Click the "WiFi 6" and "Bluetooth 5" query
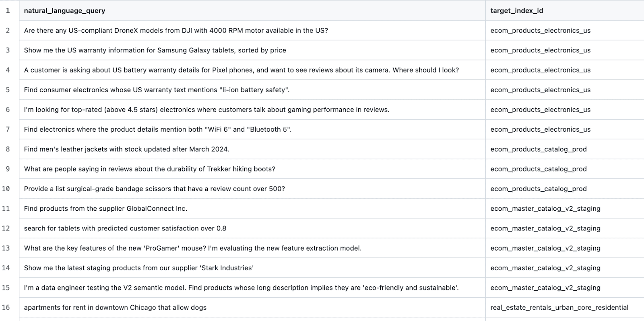This screenshot has width=644, height=321. [x=157, y=129]
